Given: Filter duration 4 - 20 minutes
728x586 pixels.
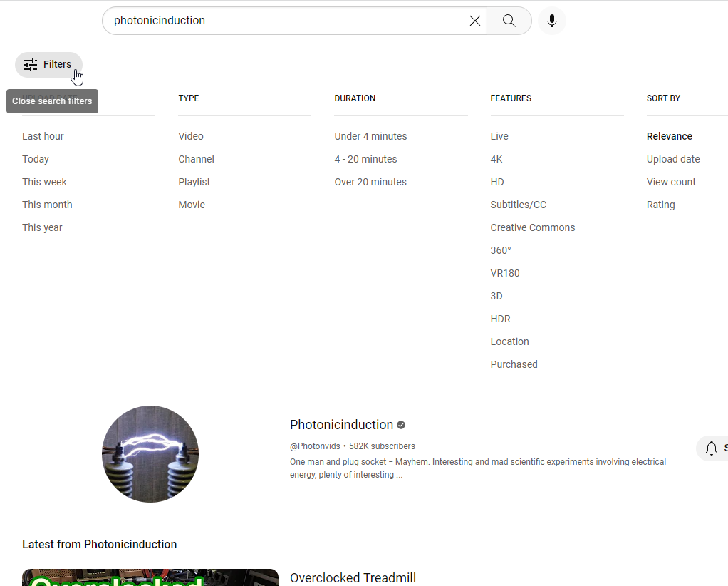Looking at the screenshot, I should tap(365, 159).
